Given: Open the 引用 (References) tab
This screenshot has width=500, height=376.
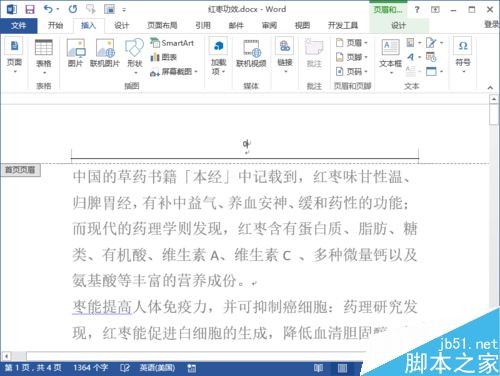Looking at the screenshot, I should pyautogui.click(x=203, y=25).
